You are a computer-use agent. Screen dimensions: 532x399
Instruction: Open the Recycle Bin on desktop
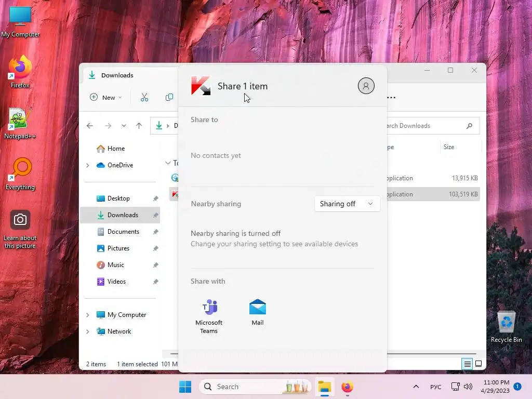click(506, 326)
